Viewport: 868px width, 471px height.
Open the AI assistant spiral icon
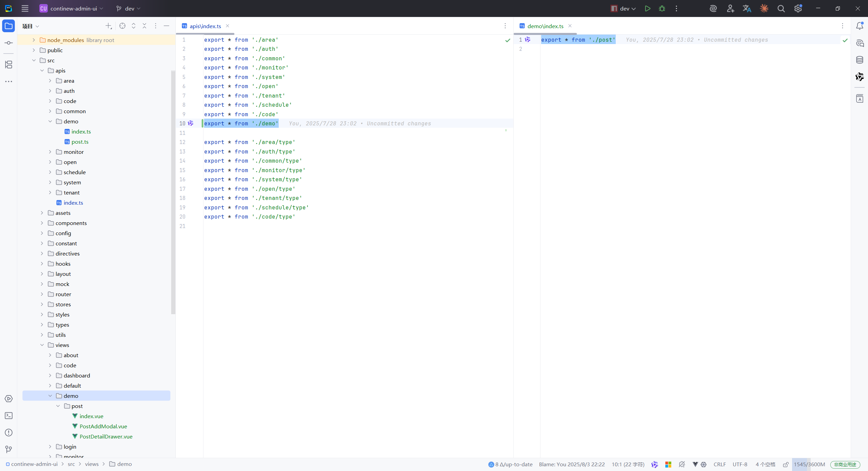tap(713, 8)
